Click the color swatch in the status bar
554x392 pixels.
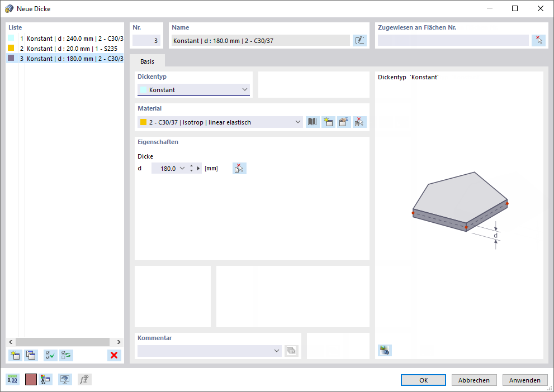tap(31, 379)
